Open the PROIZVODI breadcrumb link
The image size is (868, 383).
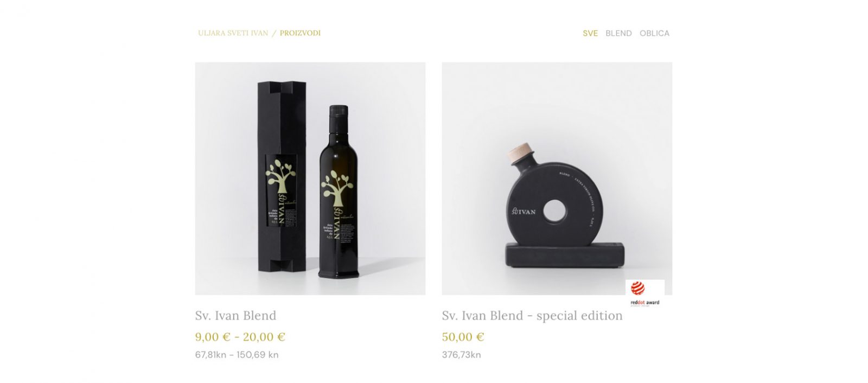pyautogui.click(x=300, y=33)
